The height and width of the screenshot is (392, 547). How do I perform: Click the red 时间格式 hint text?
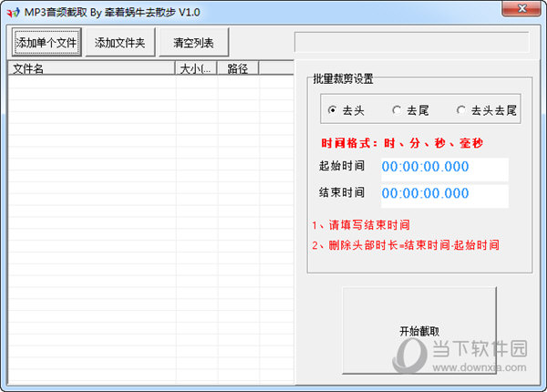click(402, 143)
